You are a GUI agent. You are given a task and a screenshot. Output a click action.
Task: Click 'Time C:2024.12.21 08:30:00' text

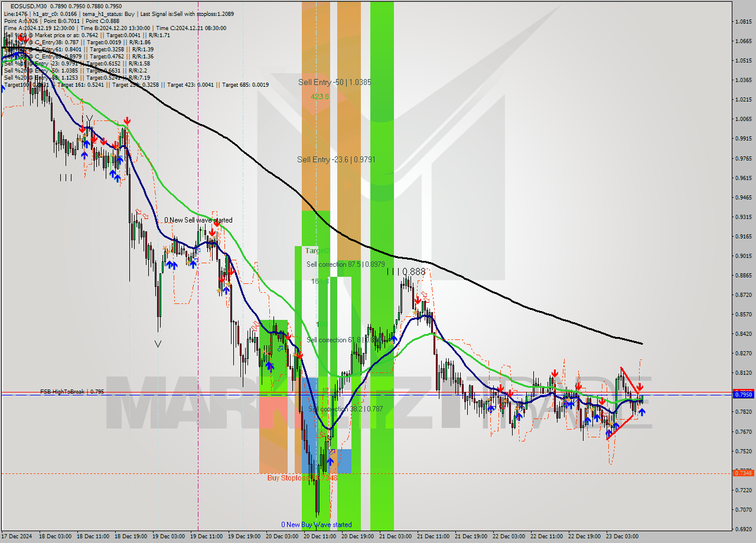click(x=192, y=28)
